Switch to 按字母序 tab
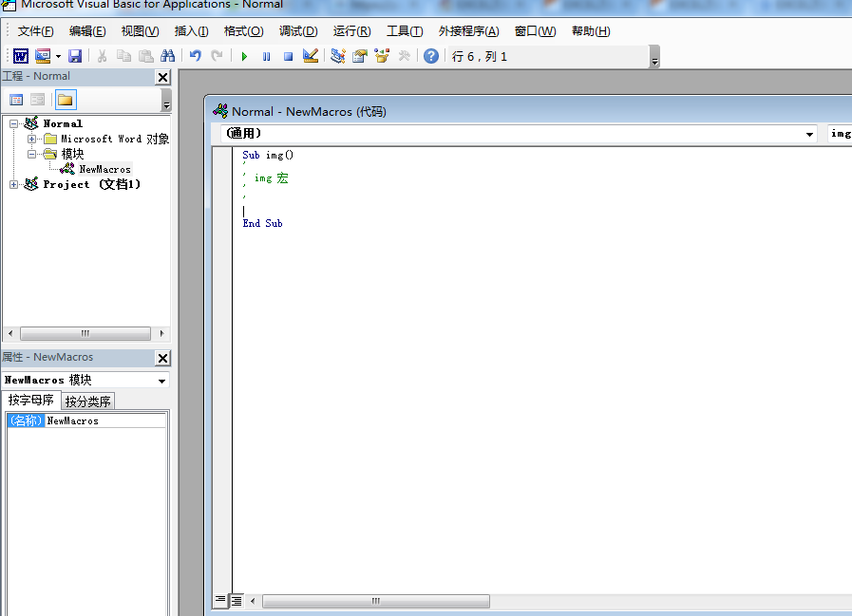852x616 pixels. [x=31, y=401]
